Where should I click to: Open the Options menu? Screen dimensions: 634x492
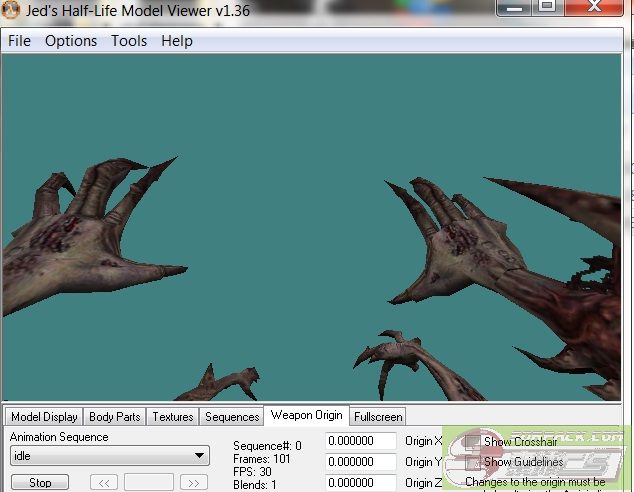click(71, 41)
